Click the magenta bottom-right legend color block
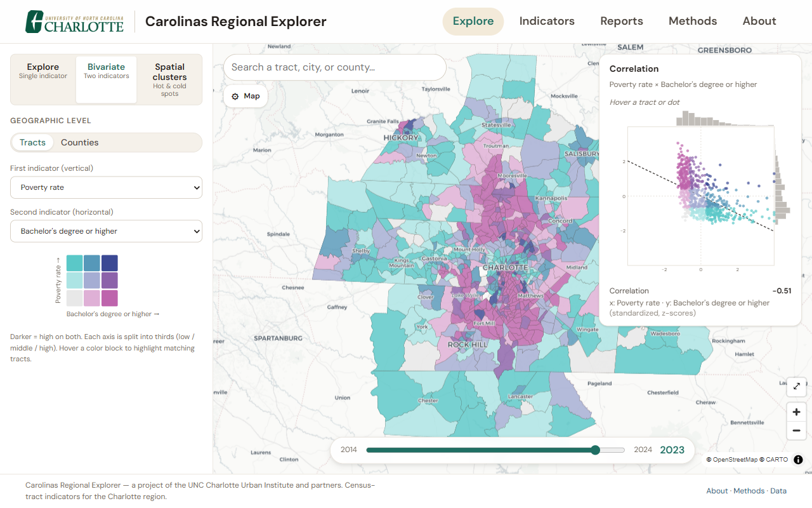The height and width of the screenshot is (508, 812). (110, 298)
